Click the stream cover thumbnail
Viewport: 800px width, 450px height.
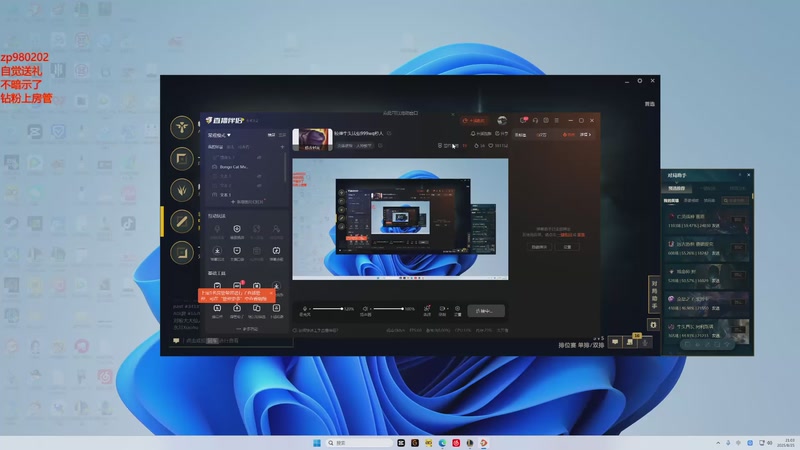[x=312, y=139]
